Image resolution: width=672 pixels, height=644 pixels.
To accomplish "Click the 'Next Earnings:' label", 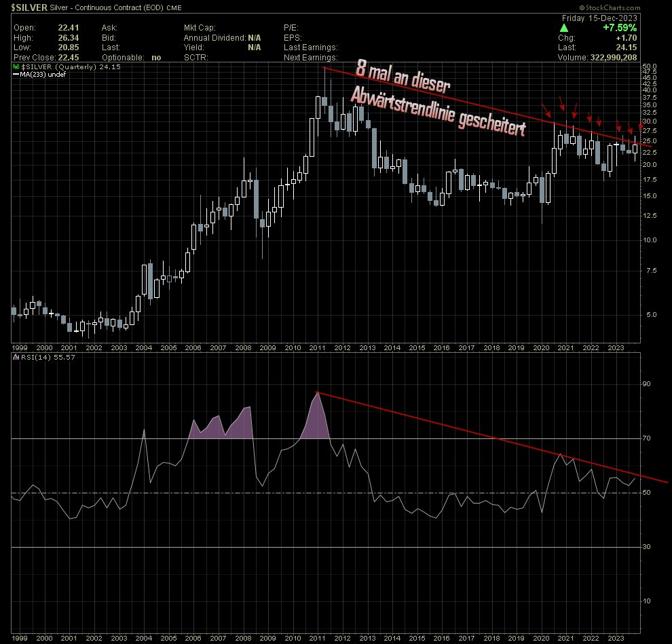I will tap(311, 58).
